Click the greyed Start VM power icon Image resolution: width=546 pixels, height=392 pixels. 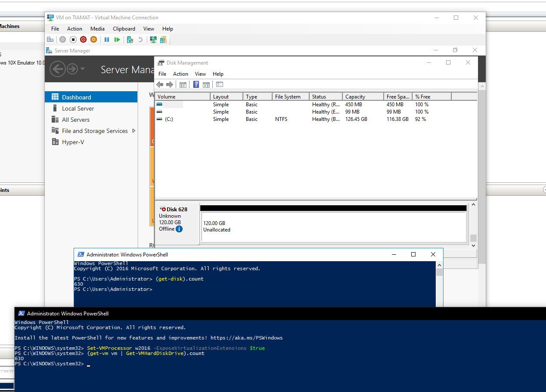click(62, 40)
